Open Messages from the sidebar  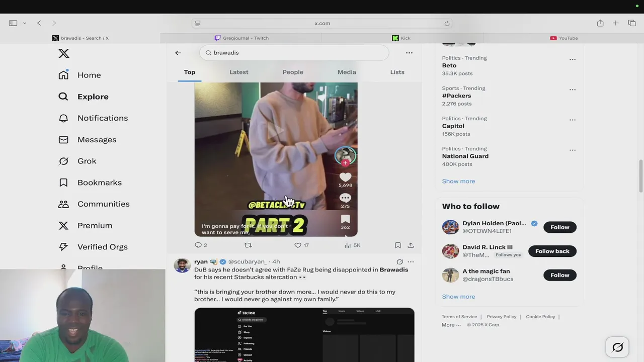point(87,140)
